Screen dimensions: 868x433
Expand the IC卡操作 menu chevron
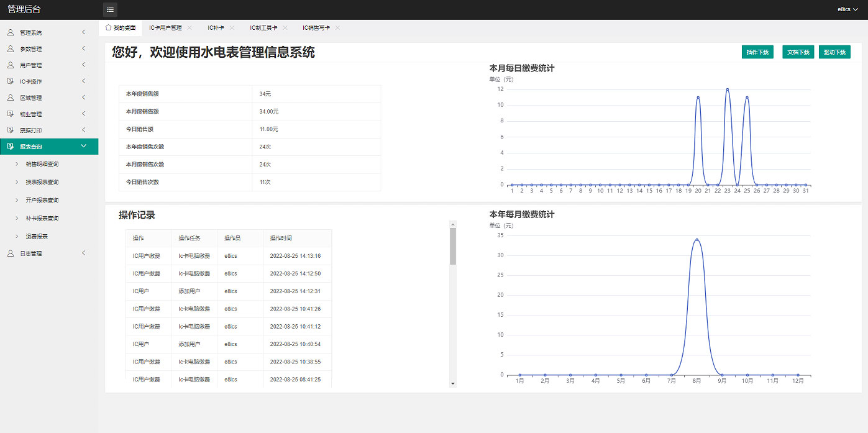tap(84, 81)
